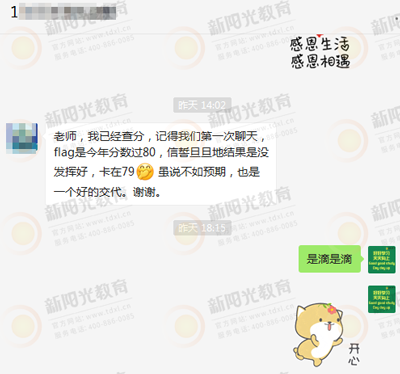Click the green avatar beside 是滴是滴

[382, 260]
